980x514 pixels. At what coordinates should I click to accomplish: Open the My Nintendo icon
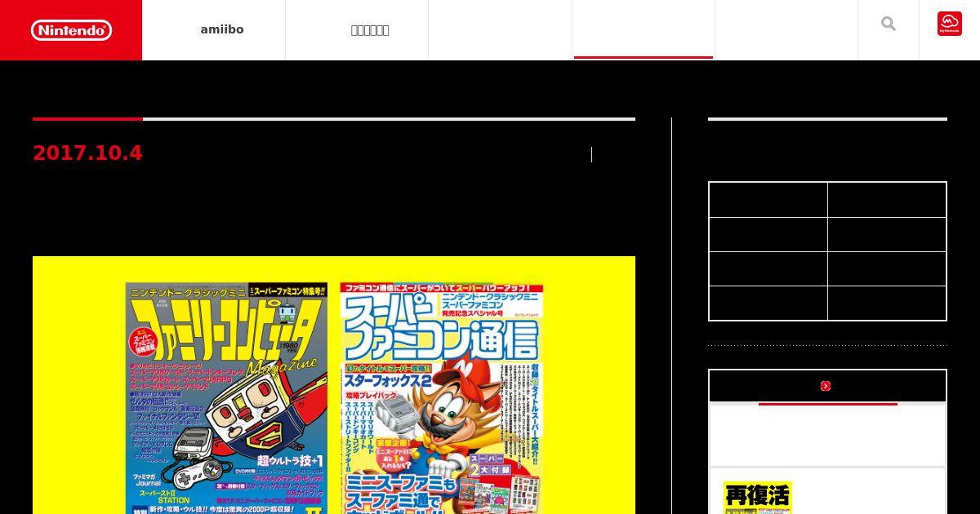pyautogui.click(x=950, y=24)
